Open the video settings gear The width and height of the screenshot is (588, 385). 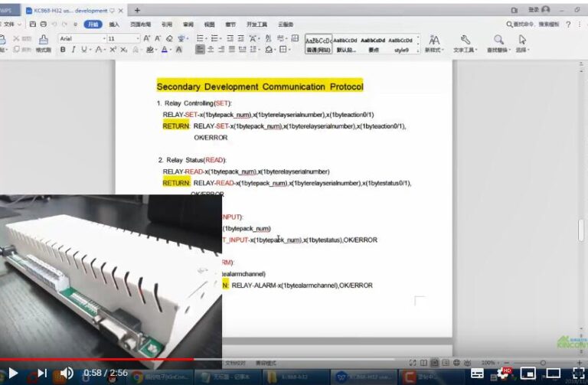coord(504,374)
